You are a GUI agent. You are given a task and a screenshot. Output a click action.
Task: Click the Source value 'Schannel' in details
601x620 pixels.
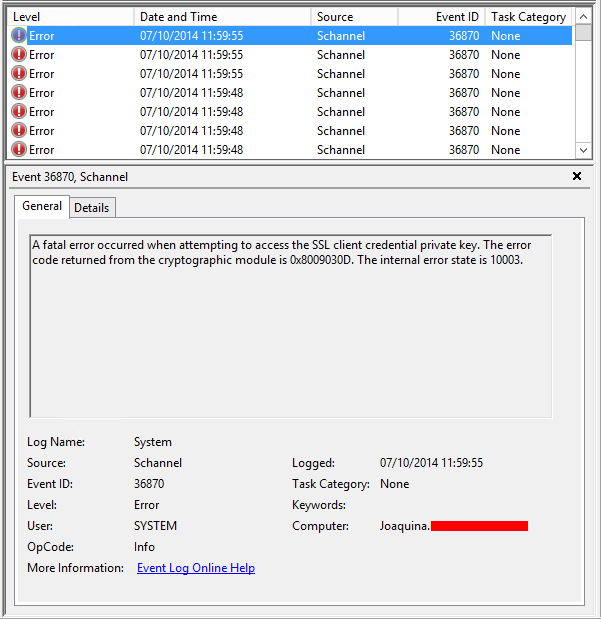[158, 463]
